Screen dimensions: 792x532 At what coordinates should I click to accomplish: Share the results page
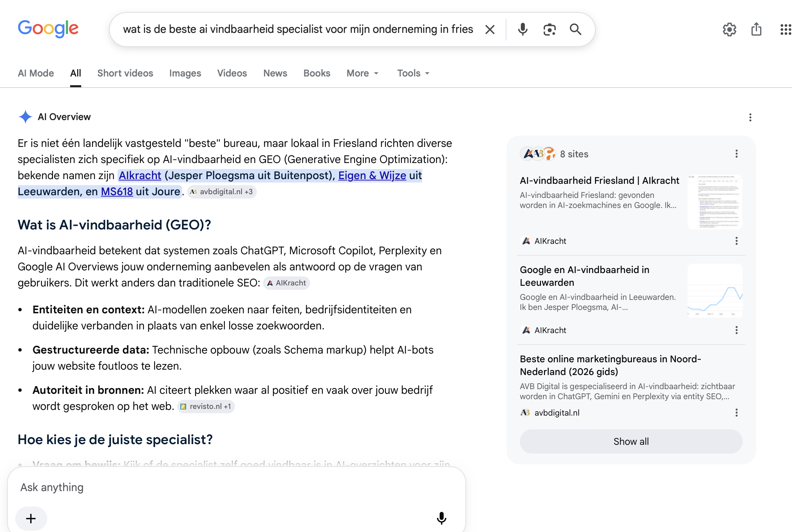(756, 29)
